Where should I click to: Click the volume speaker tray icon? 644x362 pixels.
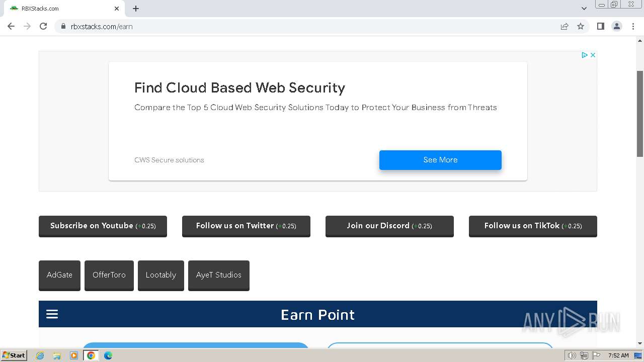(x=572, y=355)
